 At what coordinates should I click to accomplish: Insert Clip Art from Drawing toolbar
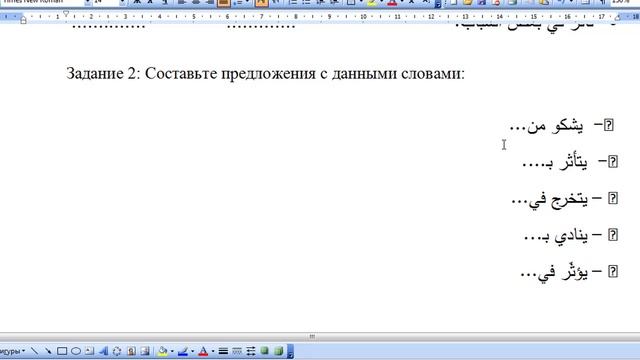[131, 351]
